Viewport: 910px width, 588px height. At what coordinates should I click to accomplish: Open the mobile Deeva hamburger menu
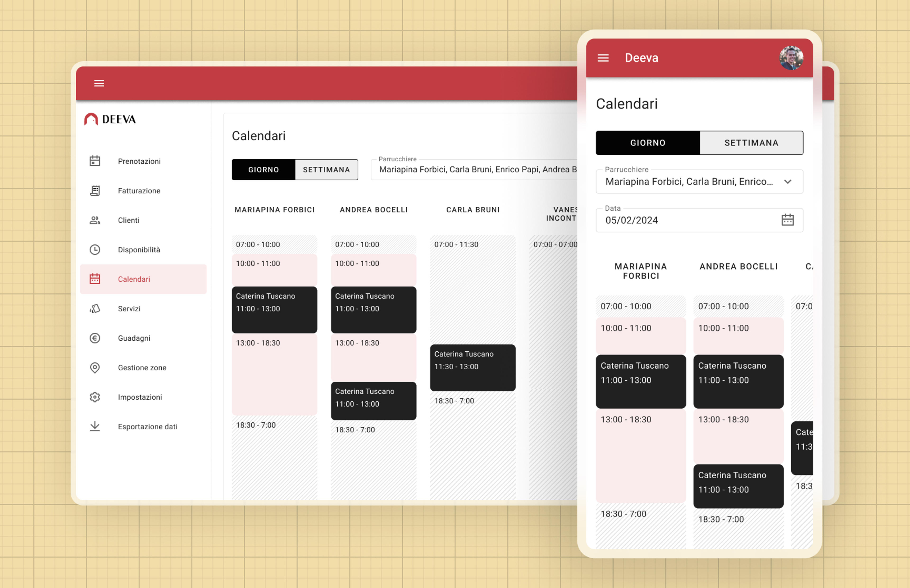[x=603, y=58]
